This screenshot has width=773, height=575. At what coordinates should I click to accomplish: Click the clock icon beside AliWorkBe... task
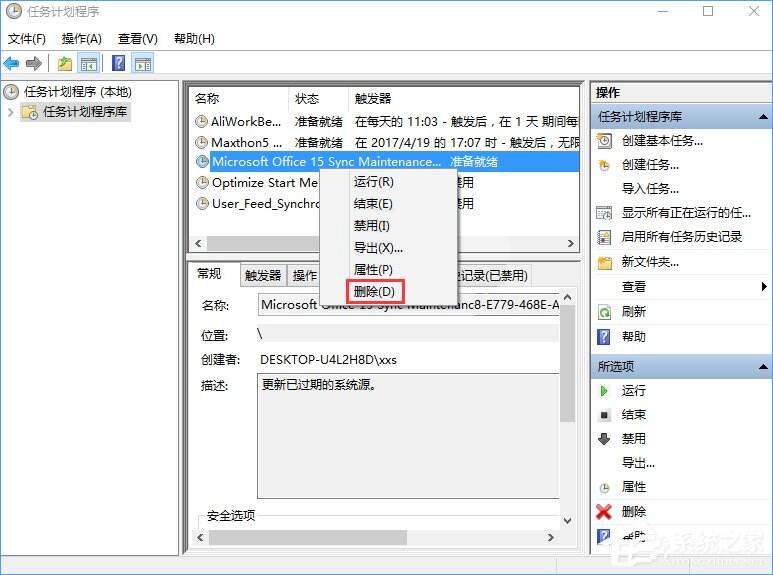point(201,121)
